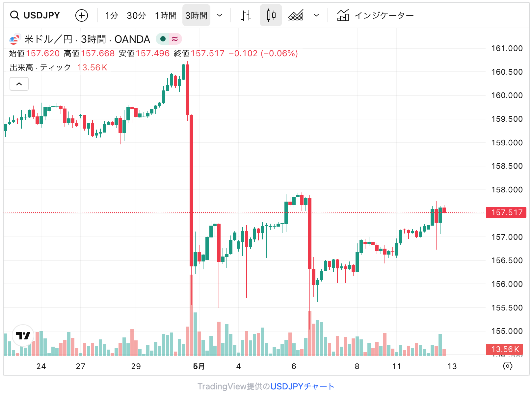Toggle the green market status dot
Viewport: 532px width, 394px height.
coord(163,39)
